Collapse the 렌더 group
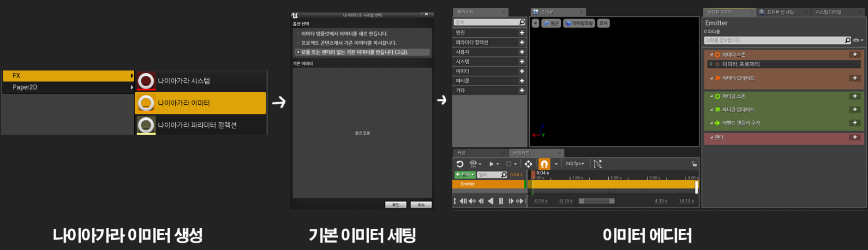The height and width of the screenshot is (250, 868). [x=711, y=137]
